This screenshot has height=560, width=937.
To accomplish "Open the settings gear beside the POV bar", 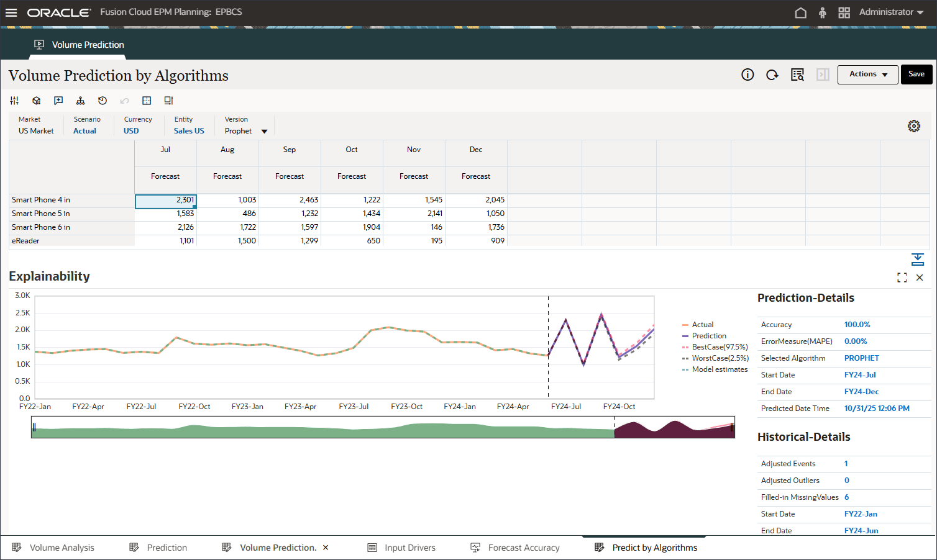I will (x=914, y=125).
